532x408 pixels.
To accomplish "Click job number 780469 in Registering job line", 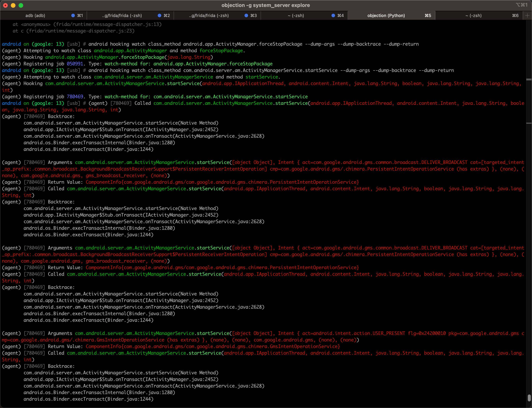I will [75, 97].
